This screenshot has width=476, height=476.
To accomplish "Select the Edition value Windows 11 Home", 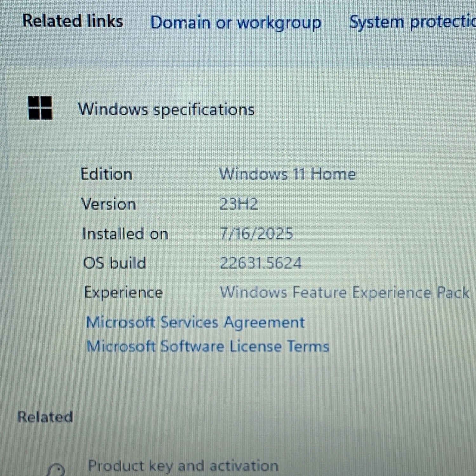I will pyautogui.click(x=288, y=174).
